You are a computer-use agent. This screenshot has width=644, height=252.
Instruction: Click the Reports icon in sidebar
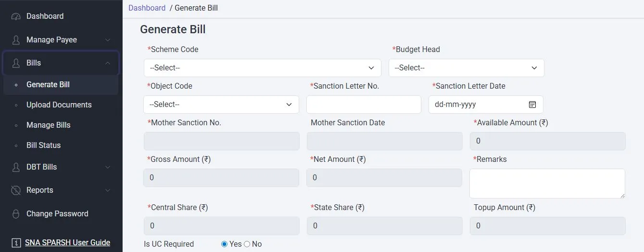pyautogui.click(x=16, y=190)
